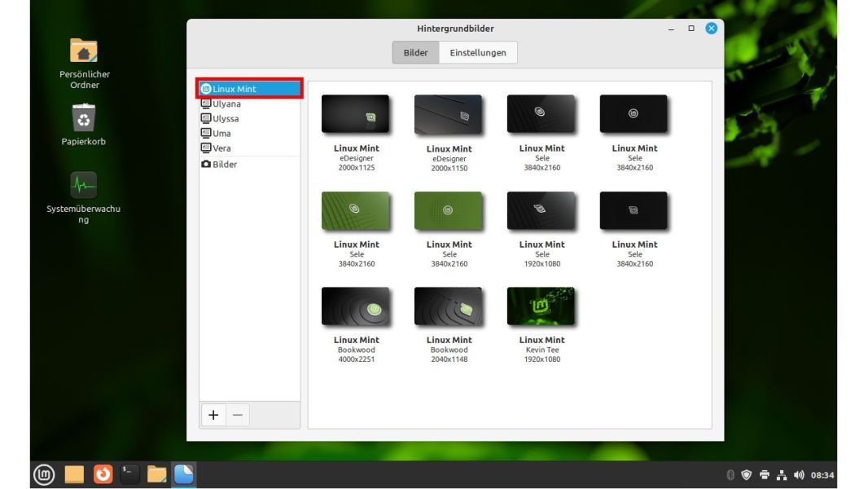This screenshot has height=489, width=868.
Task: Select the Uma wallpaper category
Action: click(x=250, y=134)
